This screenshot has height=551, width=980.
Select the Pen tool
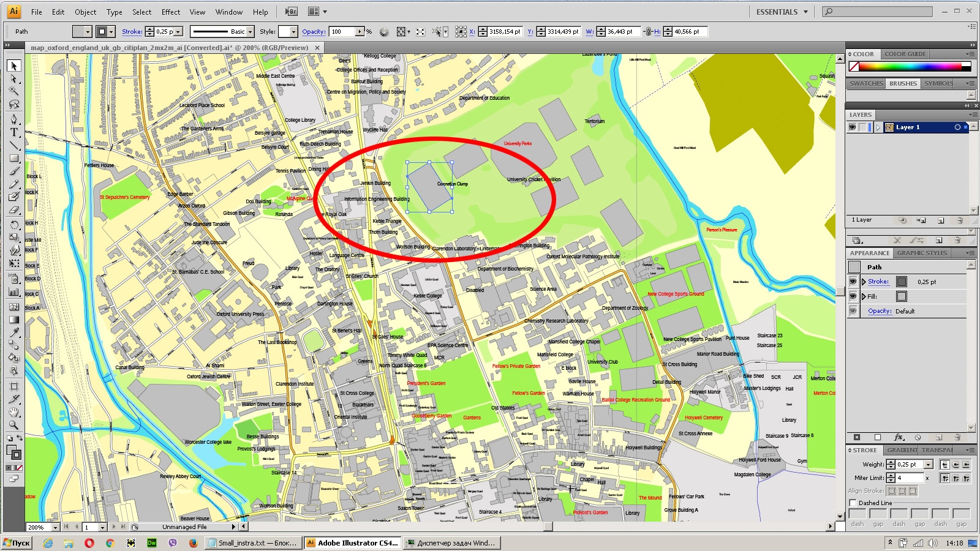14,119
